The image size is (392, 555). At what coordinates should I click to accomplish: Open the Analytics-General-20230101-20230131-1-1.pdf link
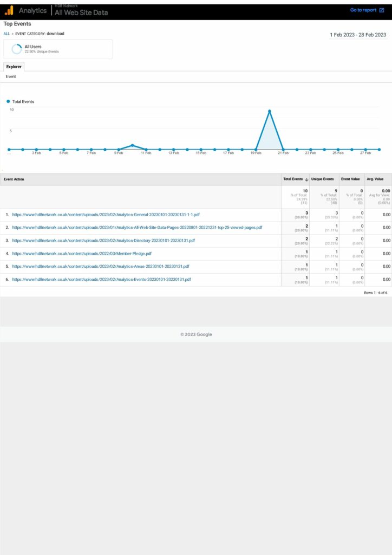pyautogui.click(x=106, y=215)
